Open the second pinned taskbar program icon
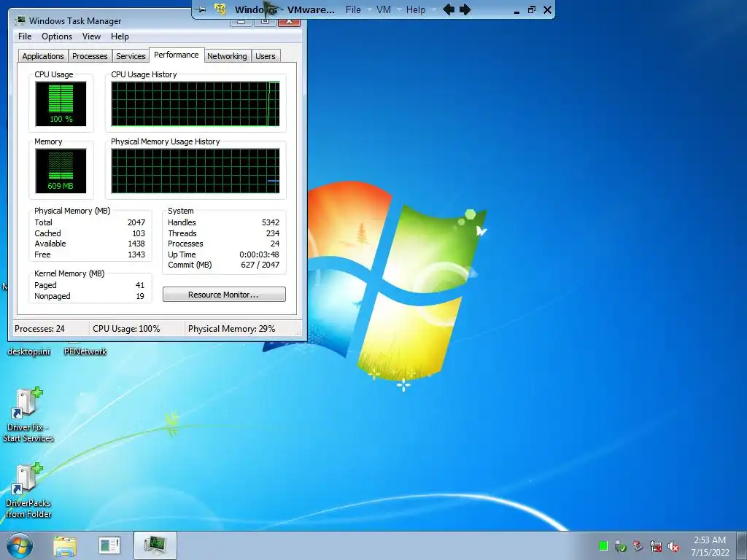747x560 pixels. [109, 545]
